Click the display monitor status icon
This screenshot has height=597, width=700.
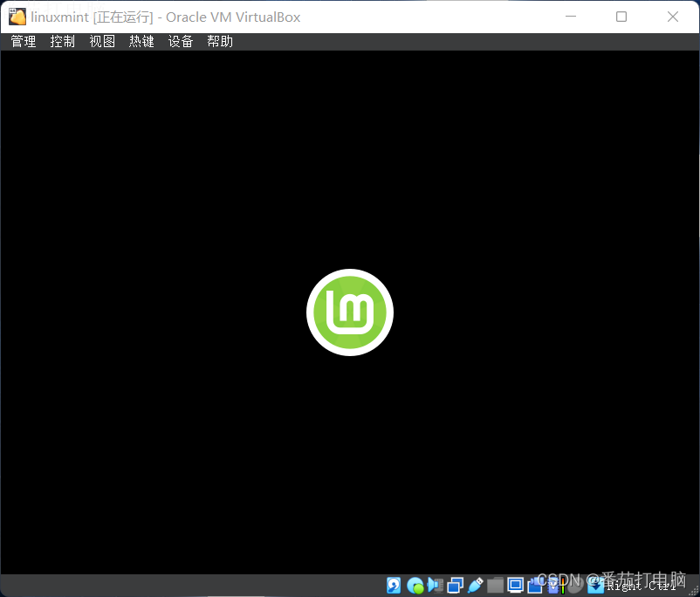[515, 585]
